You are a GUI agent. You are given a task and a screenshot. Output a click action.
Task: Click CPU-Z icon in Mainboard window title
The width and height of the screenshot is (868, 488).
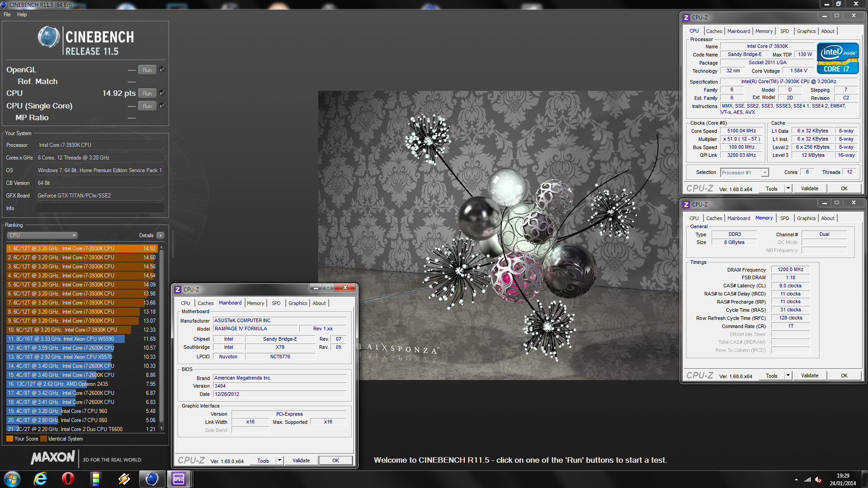click(178, 290)
